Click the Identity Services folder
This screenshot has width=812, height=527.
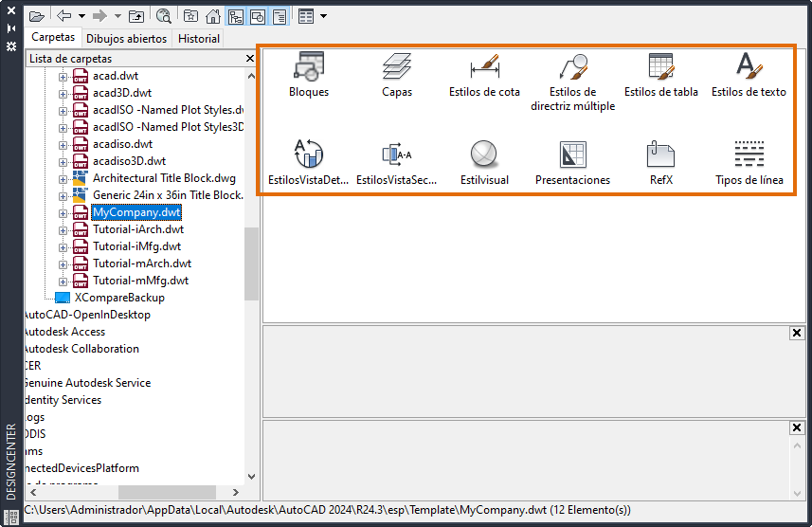63,400
